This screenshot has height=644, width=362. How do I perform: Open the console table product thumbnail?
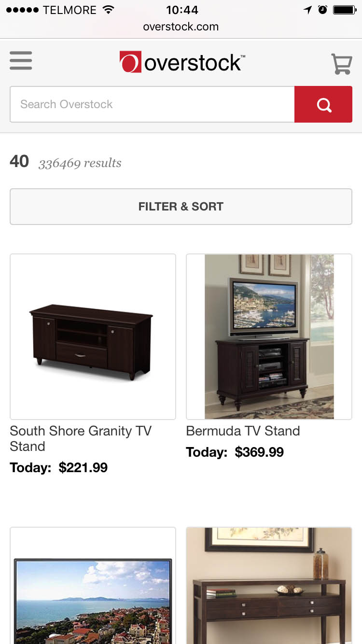tap(269, 587)
